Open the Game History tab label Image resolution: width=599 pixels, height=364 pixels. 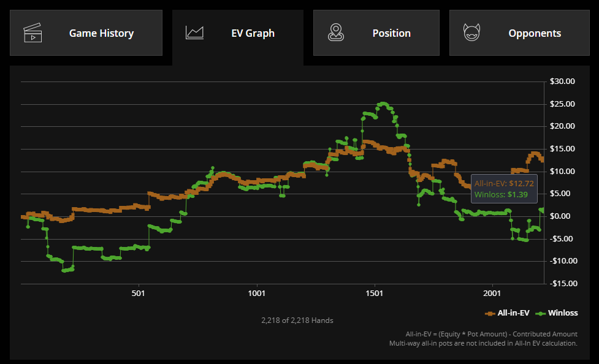pos(101,33)
